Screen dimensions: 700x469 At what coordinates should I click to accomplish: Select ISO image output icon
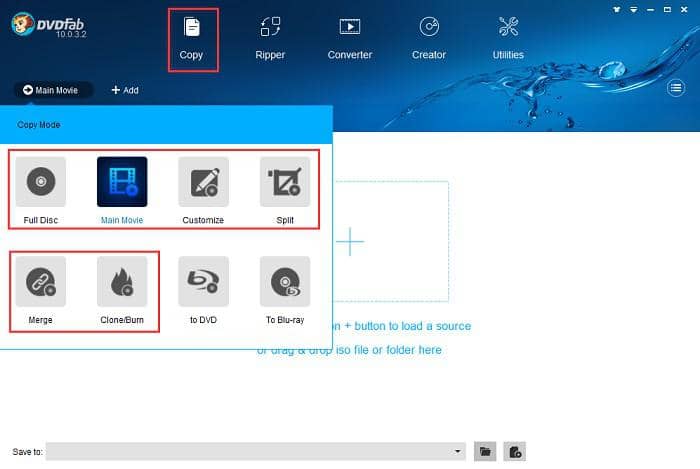click(x=515, y=451)
